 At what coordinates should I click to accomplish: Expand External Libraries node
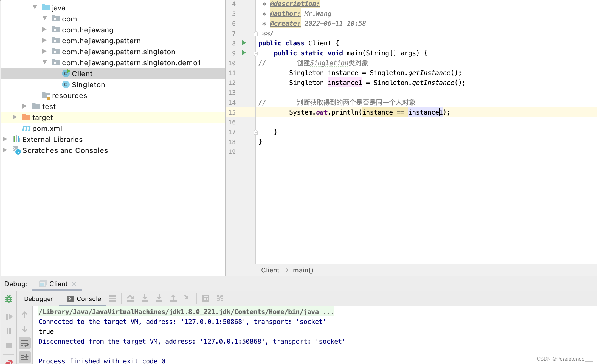point(5,139)
